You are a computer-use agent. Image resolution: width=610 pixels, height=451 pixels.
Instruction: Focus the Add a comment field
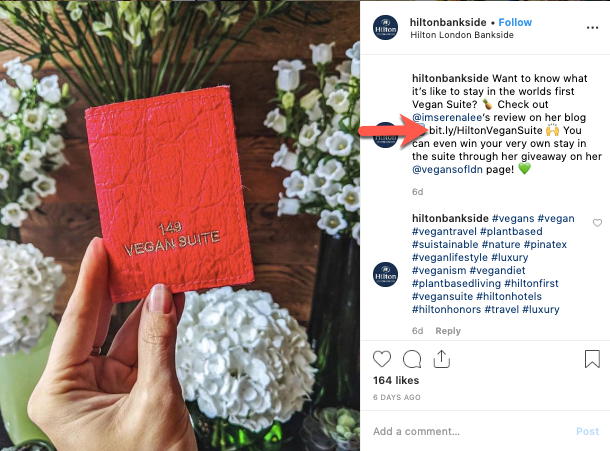coord(470,431)
